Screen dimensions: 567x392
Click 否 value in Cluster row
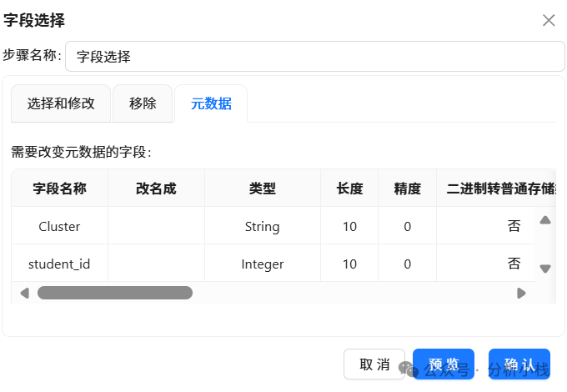click(514, 226)
